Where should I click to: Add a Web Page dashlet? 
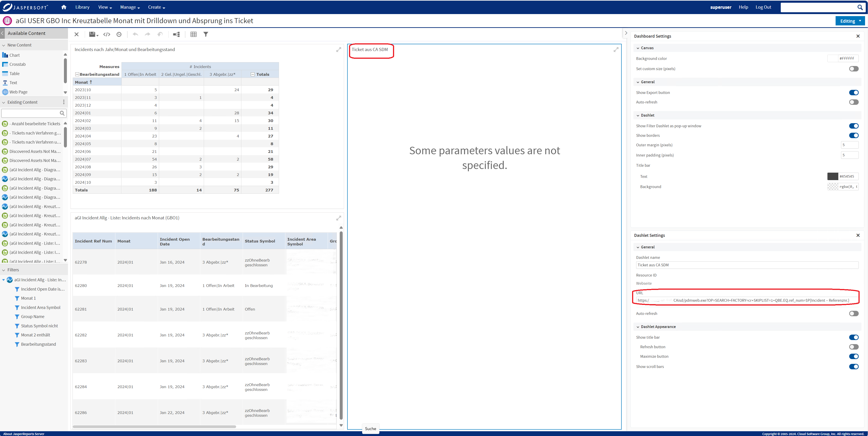coord(5,92)
